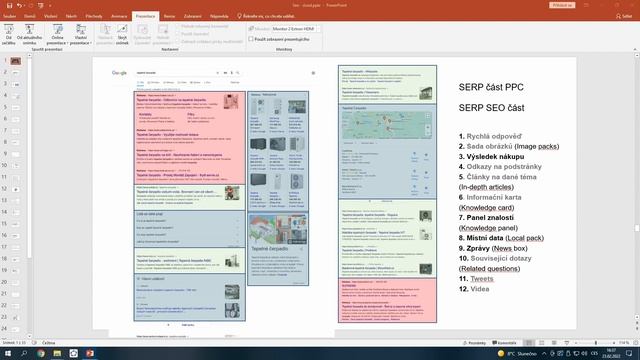Open the Customize Quick Access Toolbar arrow
Screen dimensions: 640x360
pos(50,6)
